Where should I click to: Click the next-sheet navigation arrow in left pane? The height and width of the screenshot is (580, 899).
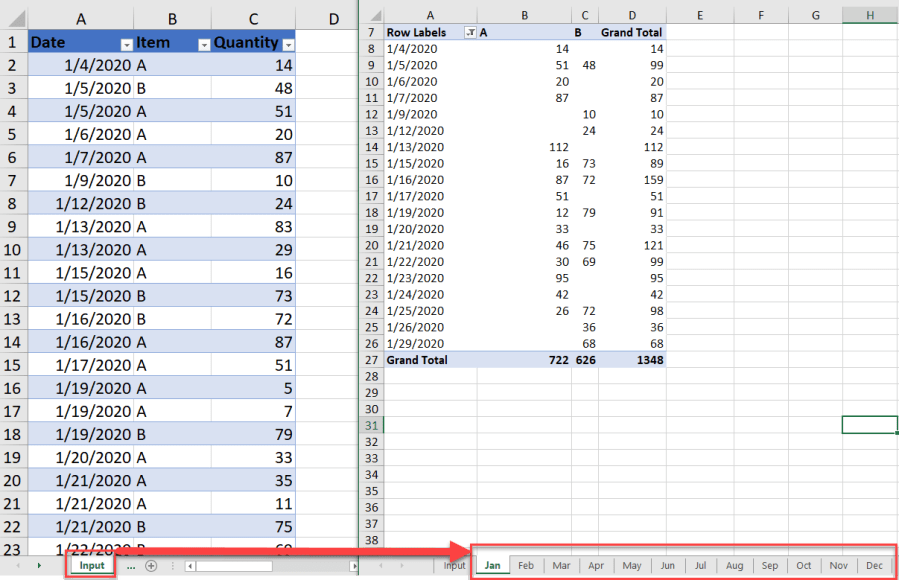pos(39,566)
